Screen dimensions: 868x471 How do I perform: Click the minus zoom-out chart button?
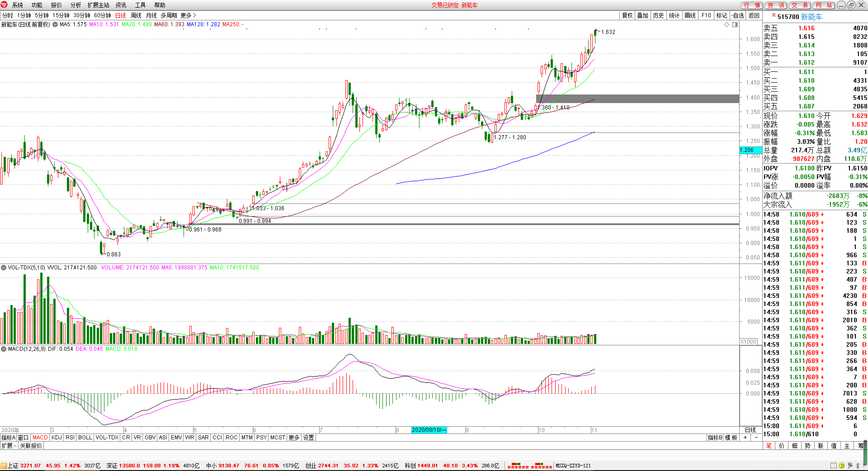756,438
